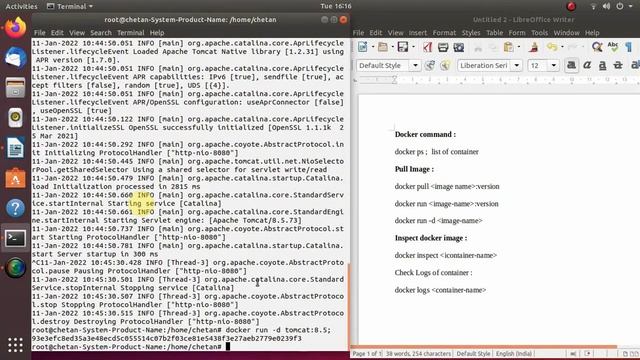Click the Terminal icon in dock
Viewport: 640px width, 360px height.
(15, 238)
